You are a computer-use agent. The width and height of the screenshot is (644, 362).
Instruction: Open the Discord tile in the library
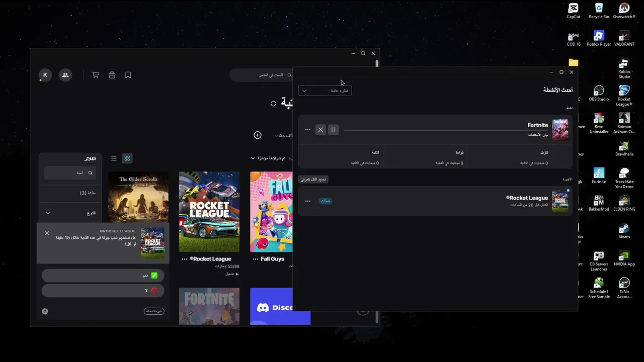[280, 306]
